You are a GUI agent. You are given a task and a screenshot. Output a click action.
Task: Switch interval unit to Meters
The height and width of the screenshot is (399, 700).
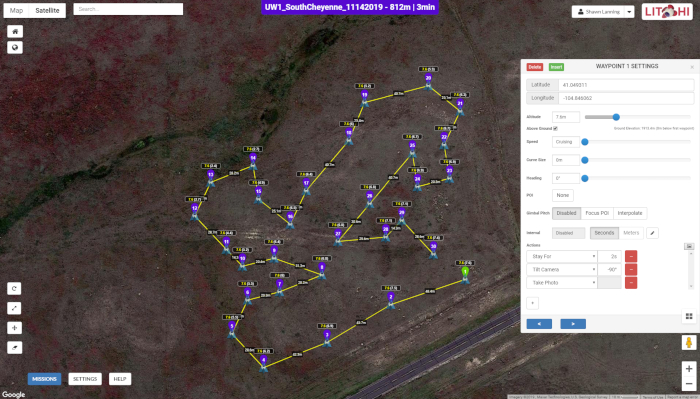coord(631,233)
